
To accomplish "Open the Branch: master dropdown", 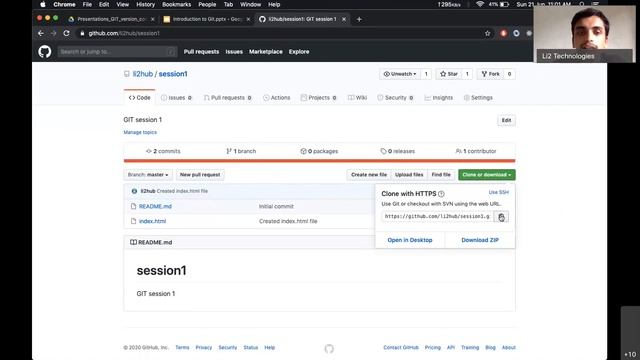I will [x=148, y=175].
